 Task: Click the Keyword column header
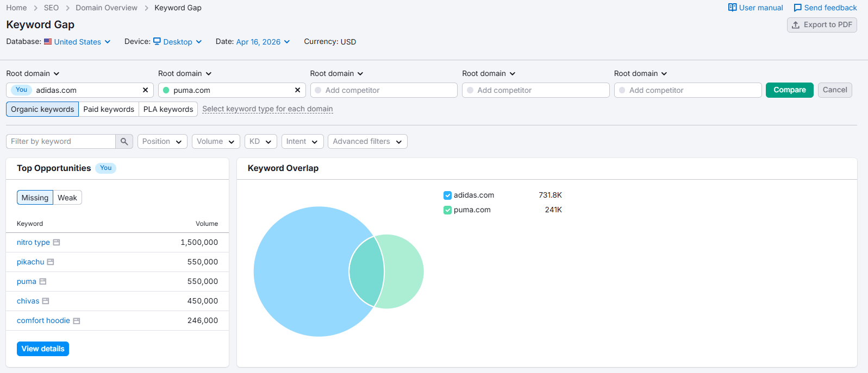coord(30,224)
